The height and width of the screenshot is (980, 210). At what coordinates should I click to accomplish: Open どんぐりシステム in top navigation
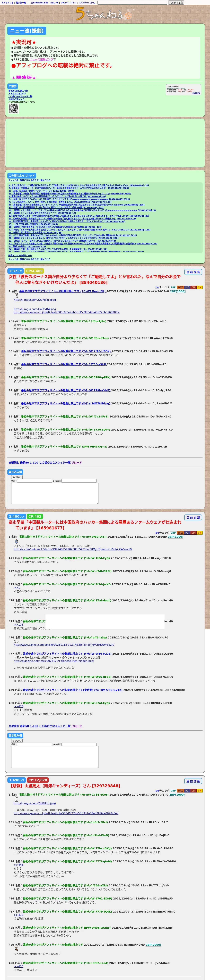[x=87, y=3]
